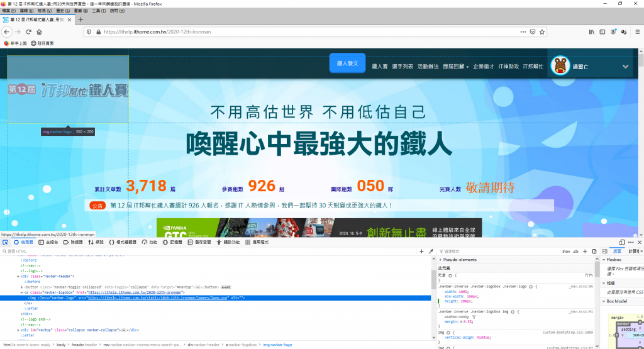644x349 pixels.
Task: Open devtools responsive design mode icon
Action: point(622,242)
